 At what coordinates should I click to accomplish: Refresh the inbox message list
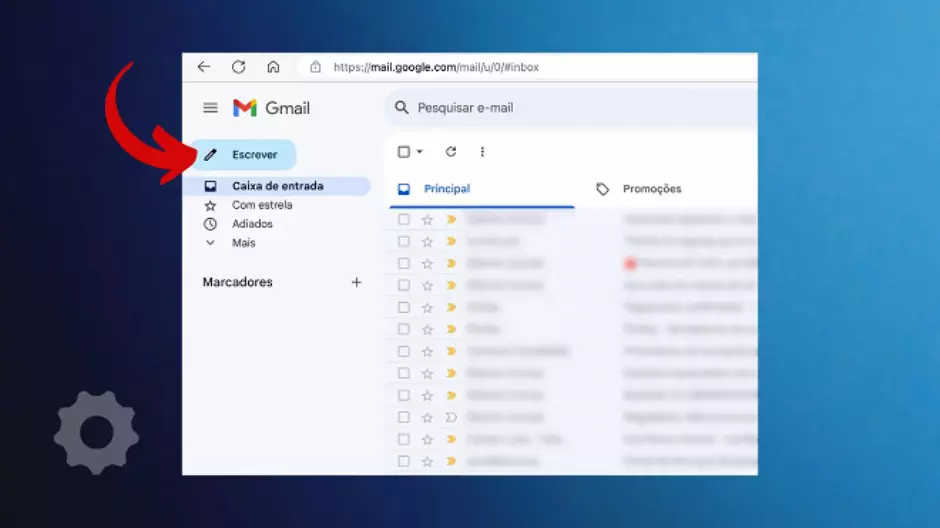click(451, 152)
